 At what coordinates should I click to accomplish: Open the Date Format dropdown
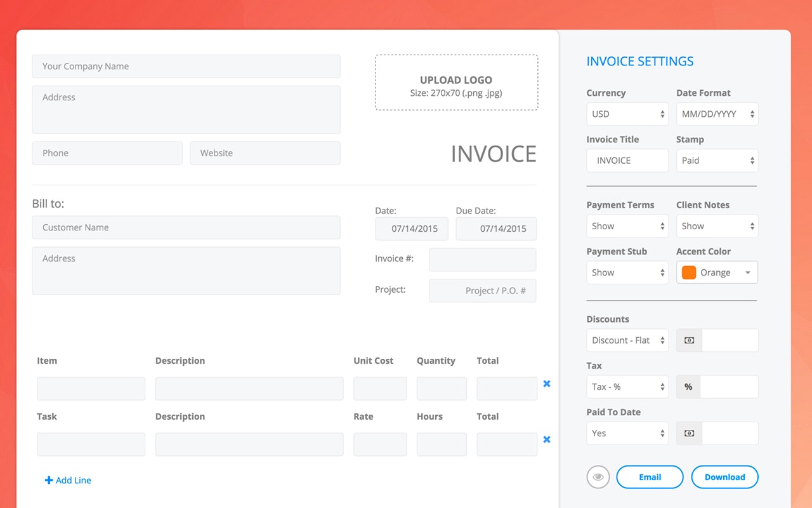(717, 114)
